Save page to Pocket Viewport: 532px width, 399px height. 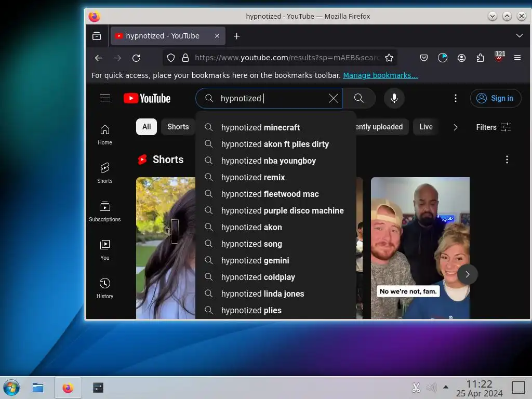coord(423,58)
